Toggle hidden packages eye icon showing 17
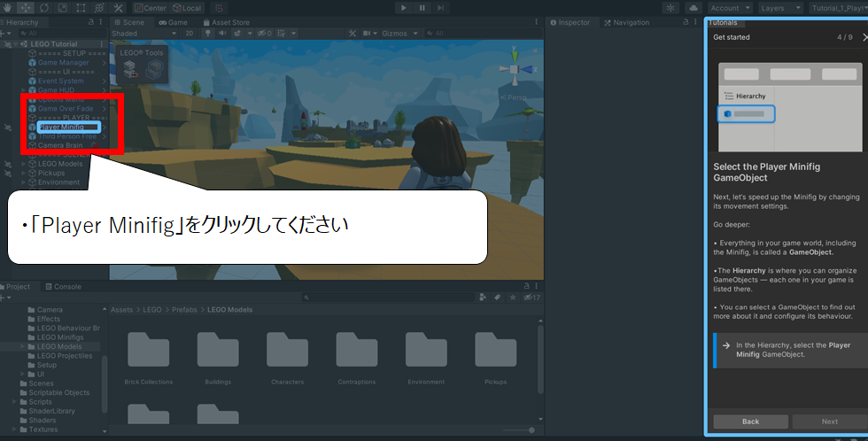This screenshot has width=868, height=441. pyautogui.click(x=531, y=298)
